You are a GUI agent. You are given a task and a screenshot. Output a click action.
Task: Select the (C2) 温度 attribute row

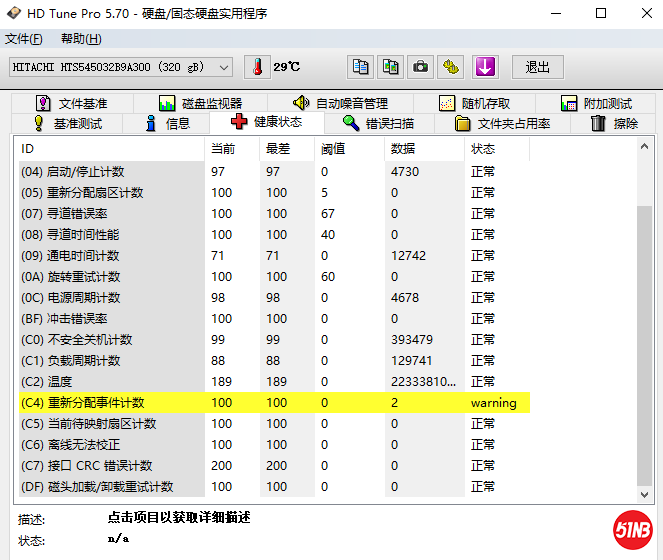[x=270, y=382]
